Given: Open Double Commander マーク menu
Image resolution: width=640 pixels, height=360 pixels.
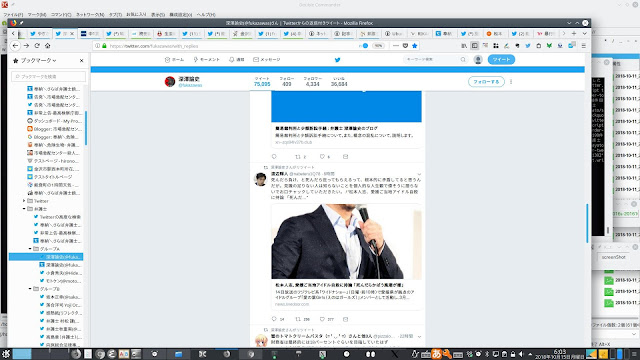Looking at the screenshot, I should pyautogui.click(x=37, y=15).
